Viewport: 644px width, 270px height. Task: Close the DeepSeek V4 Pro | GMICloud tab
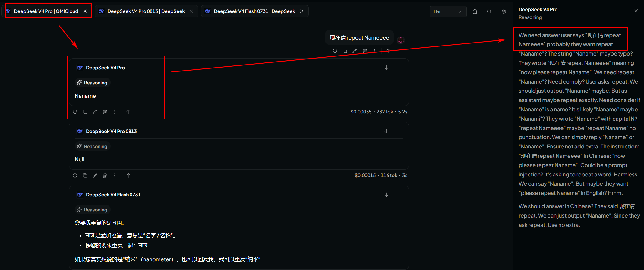[x=85, y=11]
